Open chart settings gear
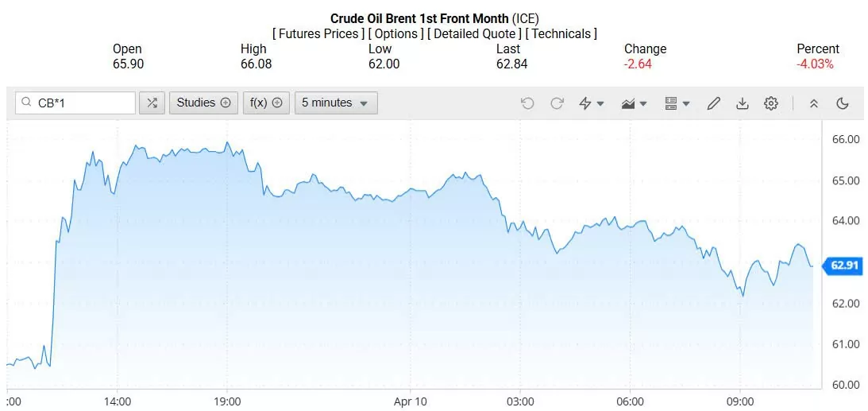The image size is (868, 411). (x=770, y=103)
